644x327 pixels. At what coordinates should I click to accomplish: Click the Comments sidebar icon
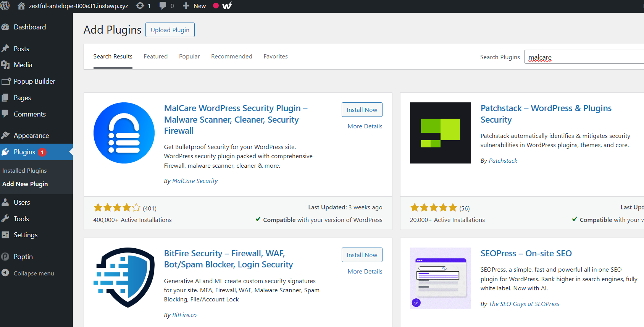5,114
